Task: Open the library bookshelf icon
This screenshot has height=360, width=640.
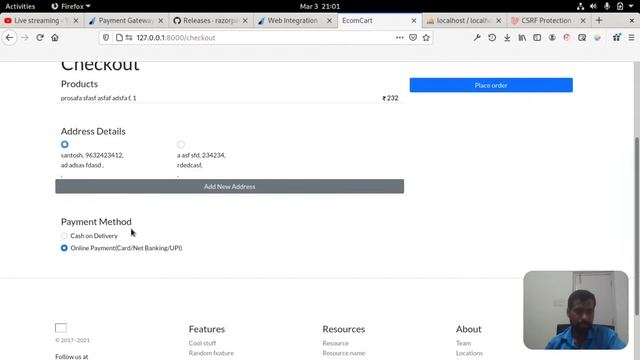Action: click(x=522, y=38)
